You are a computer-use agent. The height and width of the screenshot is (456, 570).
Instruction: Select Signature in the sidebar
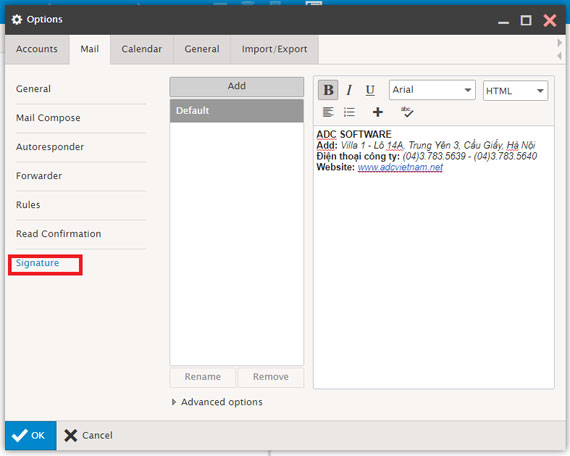coord(37,263)
